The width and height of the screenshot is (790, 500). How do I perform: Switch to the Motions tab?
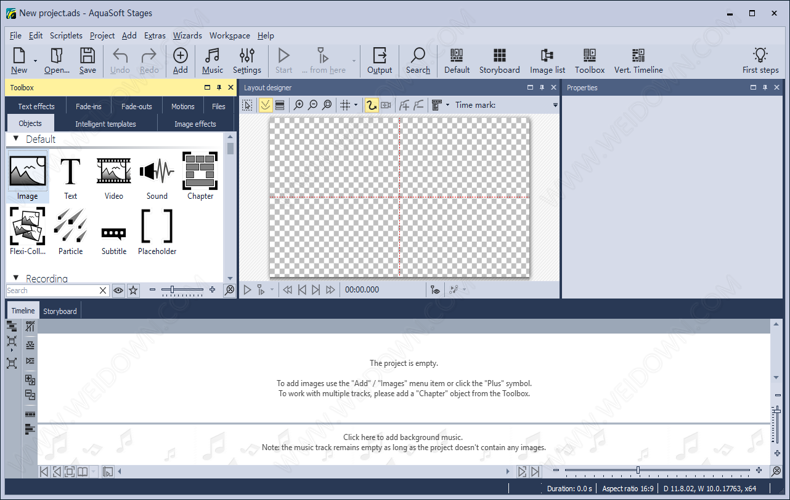(183, 106)
